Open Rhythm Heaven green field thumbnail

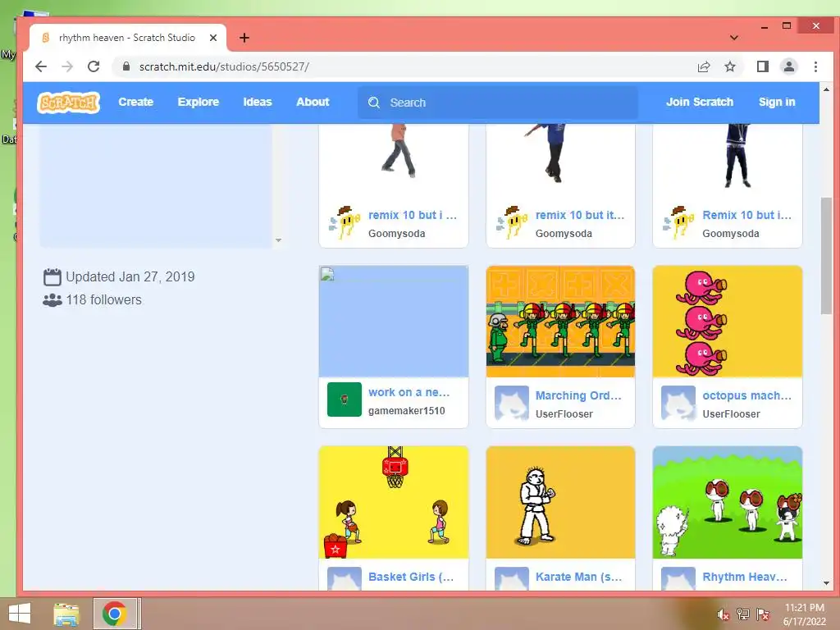pos(728,503)
